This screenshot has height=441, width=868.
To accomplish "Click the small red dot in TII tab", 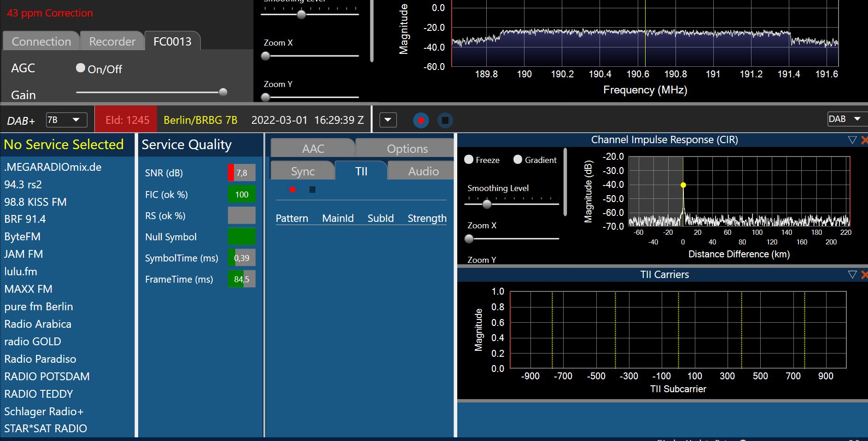I will 292,190.
